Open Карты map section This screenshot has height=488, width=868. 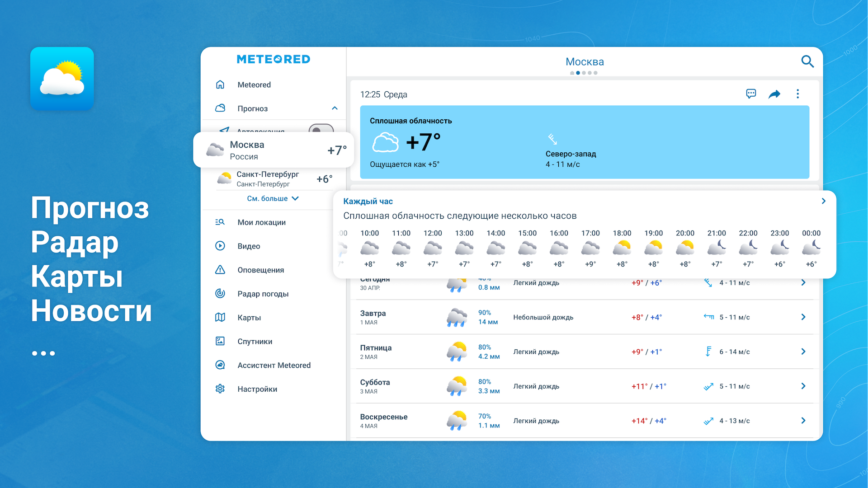coord(249,318)
